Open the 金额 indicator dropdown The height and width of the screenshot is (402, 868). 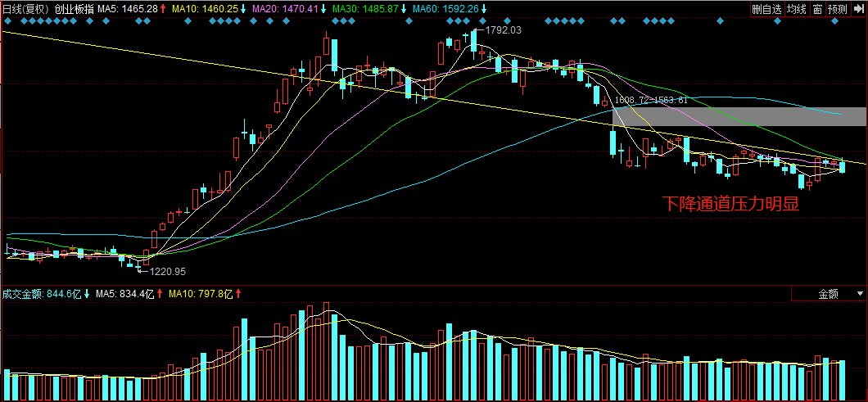click(828, 293)
